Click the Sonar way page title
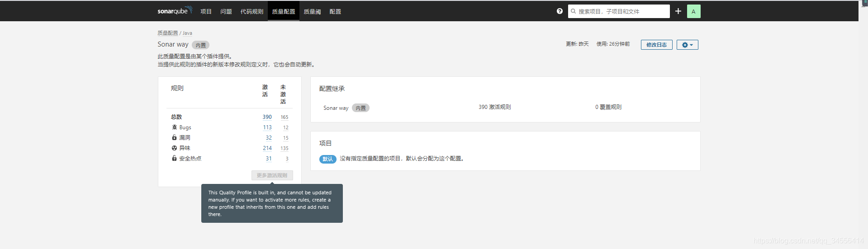 tap(173, 44)
